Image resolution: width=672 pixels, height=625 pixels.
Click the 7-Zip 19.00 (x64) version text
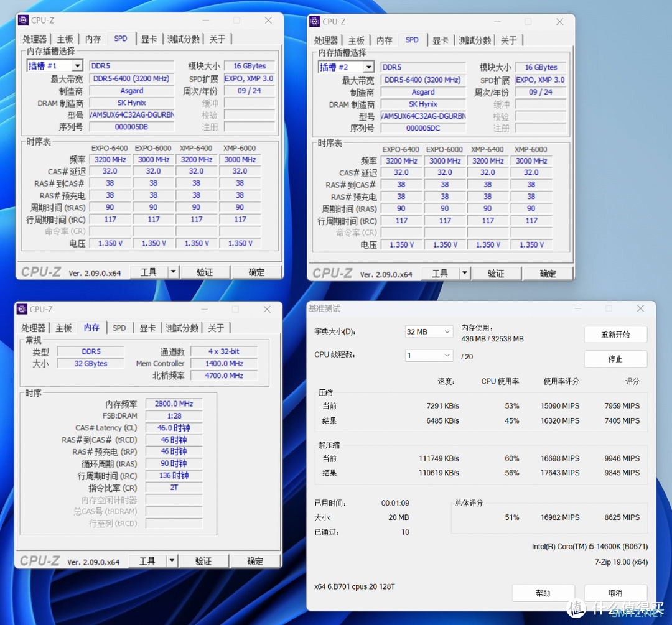[621, 562]
